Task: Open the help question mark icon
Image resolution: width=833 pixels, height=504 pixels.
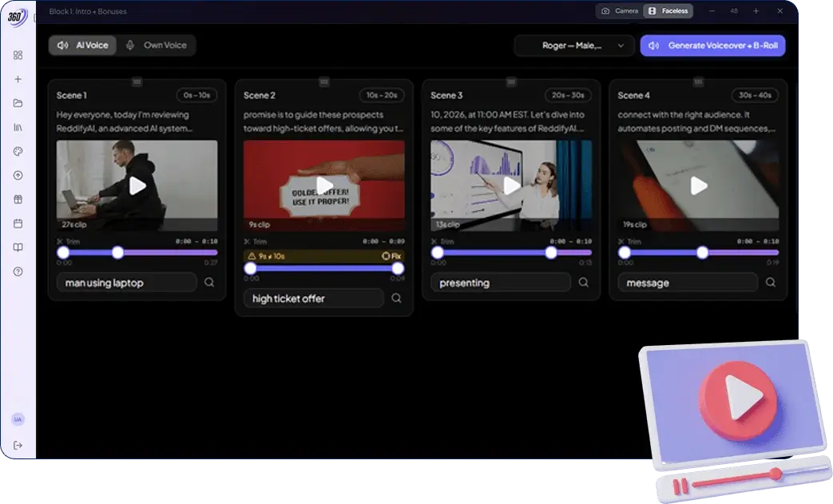Action: (18, 272)
